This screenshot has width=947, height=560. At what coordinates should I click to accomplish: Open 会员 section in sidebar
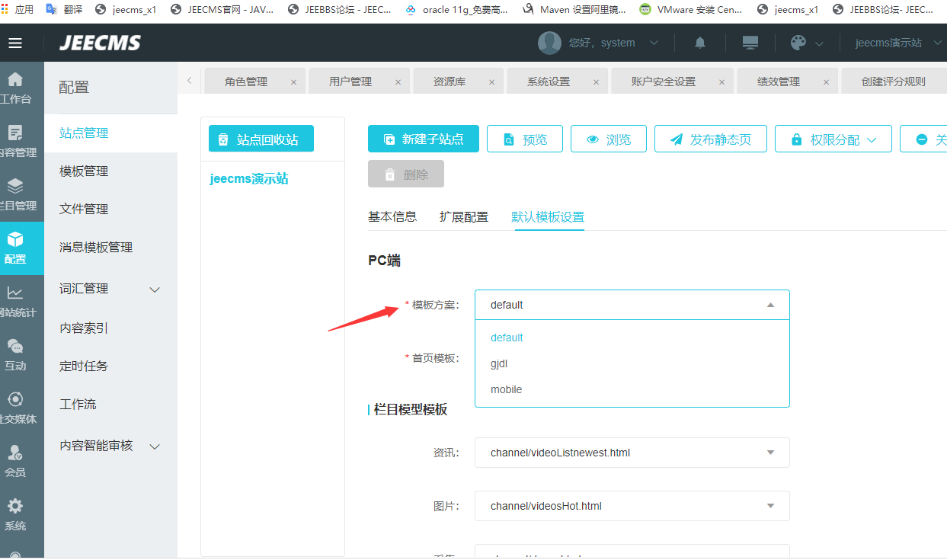coord(15,461)
